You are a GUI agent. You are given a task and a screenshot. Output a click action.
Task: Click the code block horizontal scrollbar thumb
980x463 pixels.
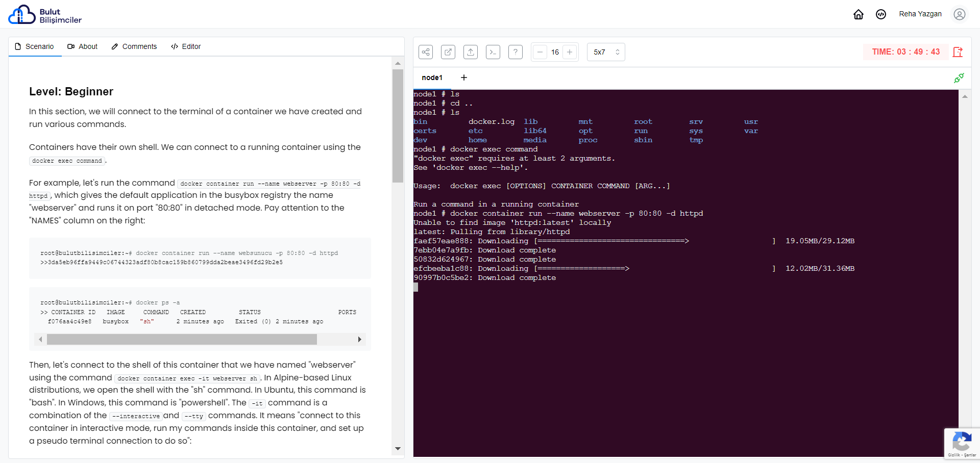(x=182, y=339)
